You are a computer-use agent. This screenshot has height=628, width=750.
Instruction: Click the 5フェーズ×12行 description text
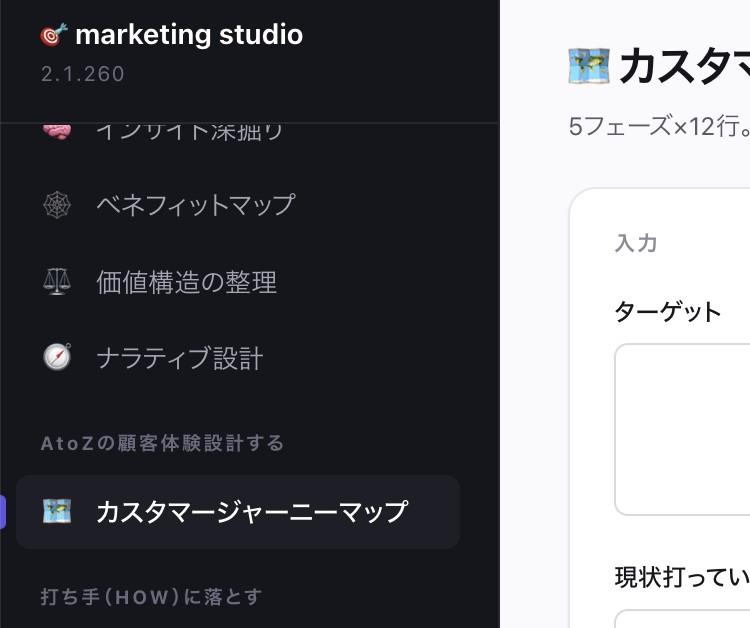point(659,126)
